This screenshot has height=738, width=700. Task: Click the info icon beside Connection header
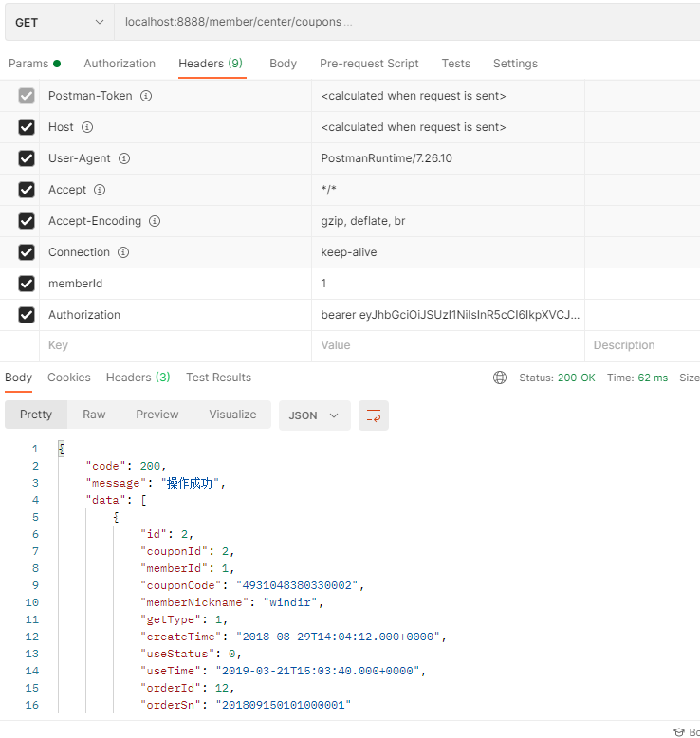tap(123, 252)
